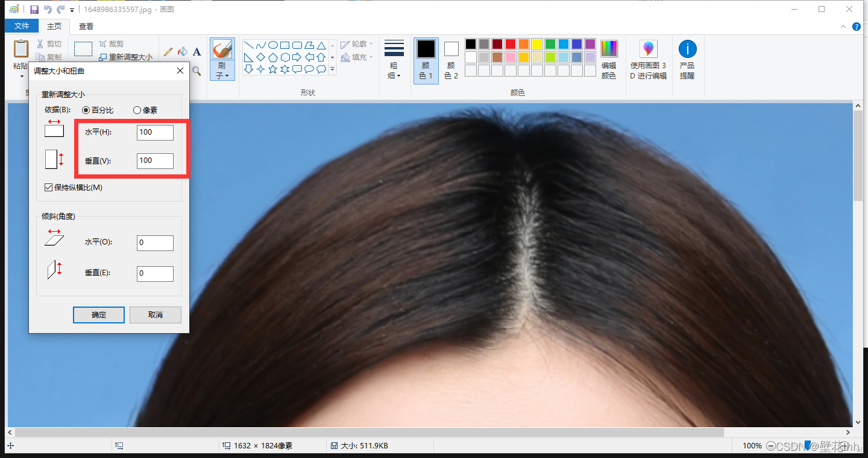
Task: Select the Pencil tool
Action: [x=168, y=52]
